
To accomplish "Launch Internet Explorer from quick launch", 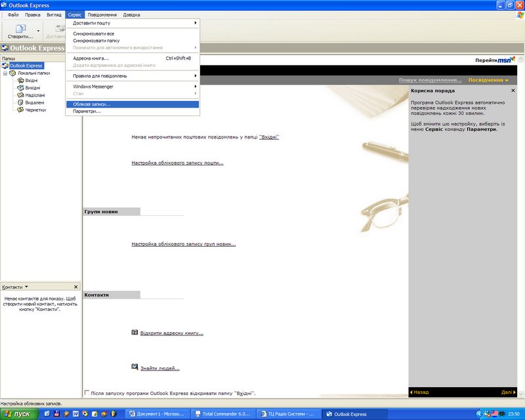I will click(x=47, y=414).
